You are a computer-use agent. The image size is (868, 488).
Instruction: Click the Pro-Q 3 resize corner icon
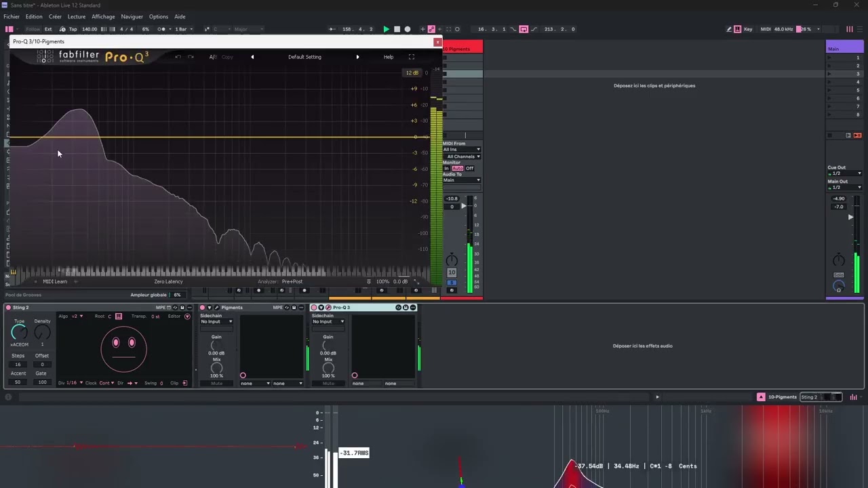click(x=416, y=281)
